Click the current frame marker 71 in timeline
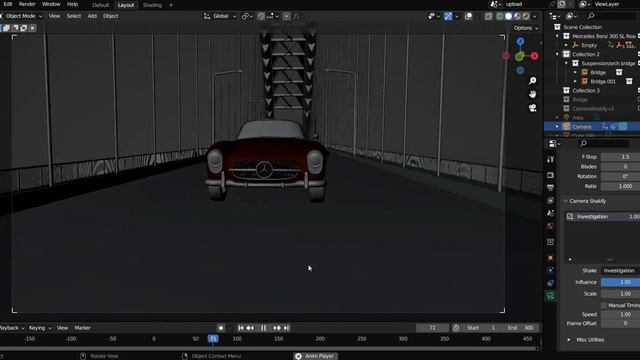Screen dimensions: 640x360 [213, 339]
